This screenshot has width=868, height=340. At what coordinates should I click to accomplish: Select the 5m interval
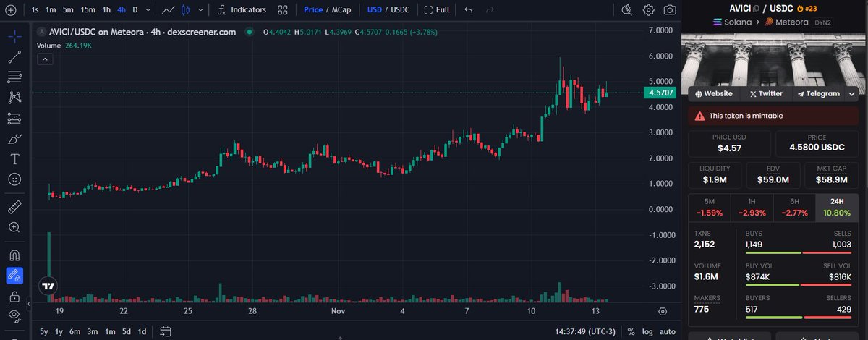click(68, 10)
